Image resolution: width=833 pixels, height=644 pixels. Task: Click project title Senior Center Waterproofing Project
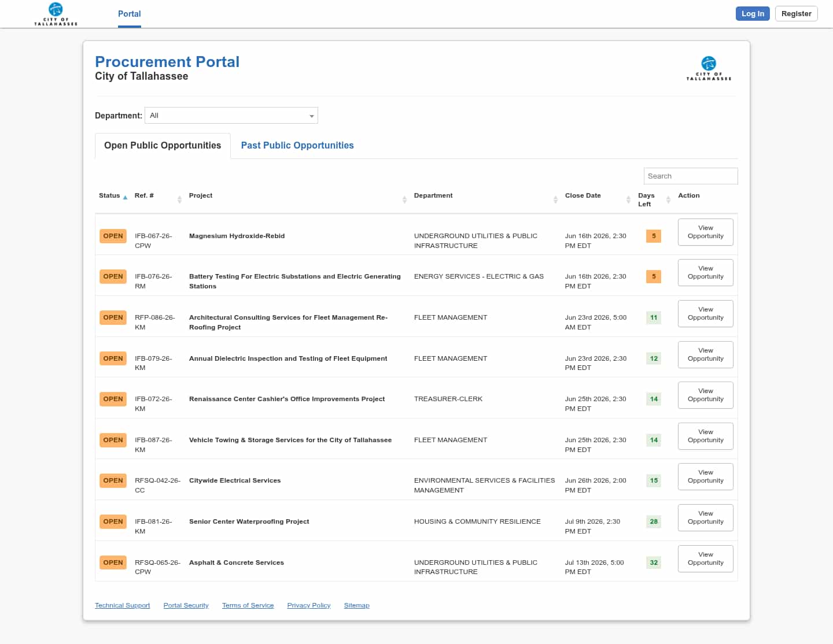coord(249,521)
